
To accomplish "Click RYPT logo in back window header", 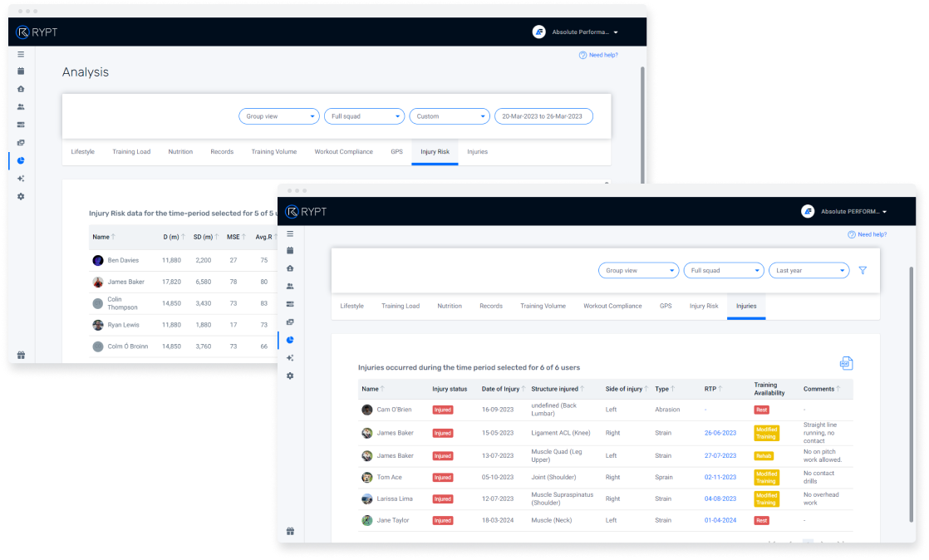I will point(37,32).
